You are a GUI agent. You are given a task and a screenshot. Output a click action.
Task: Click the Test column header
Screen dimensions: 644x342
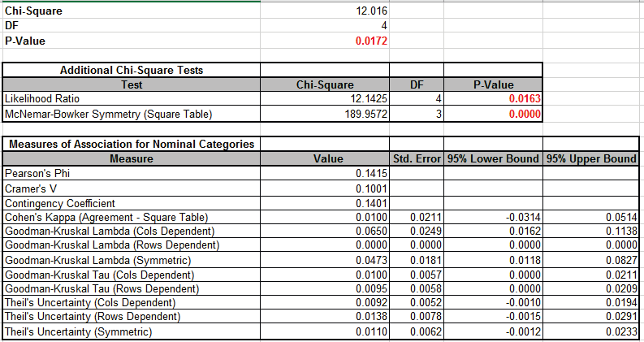pos(132,84)
